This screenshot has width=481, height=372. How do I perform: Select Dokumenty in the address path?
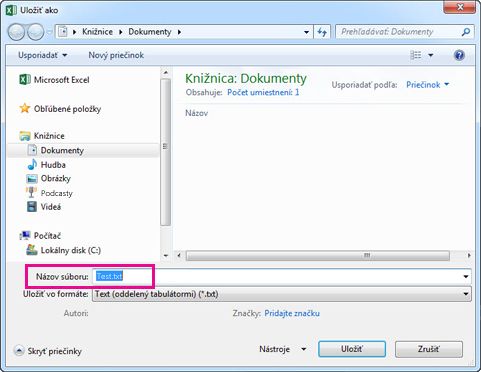click(x=150, y=32)
